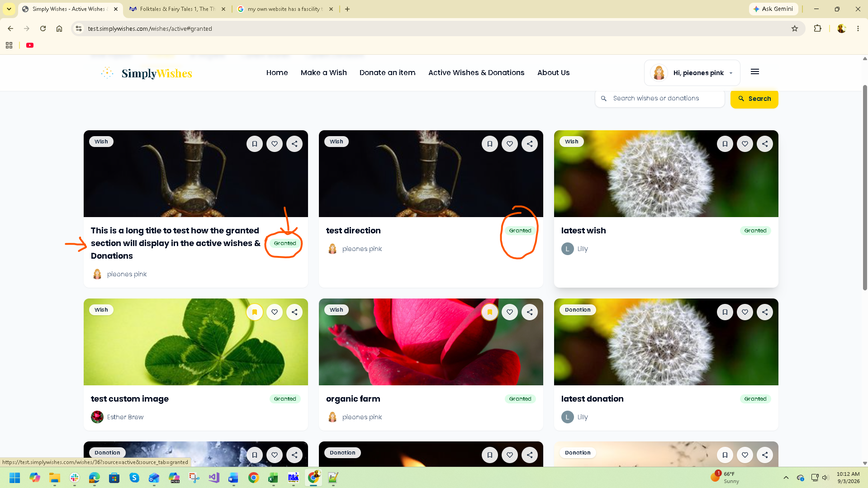Bookmark the 'test direction' wish
This screenshot has height=488, width=868.
490,144
